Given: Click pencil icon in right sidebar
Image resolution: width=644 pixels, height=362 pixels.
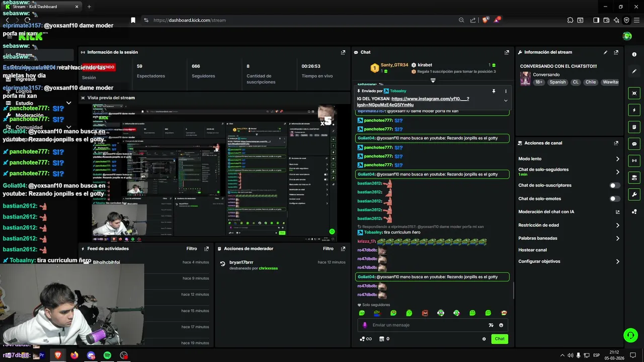Looking at the screenshot, I should [x=634, y=71].
